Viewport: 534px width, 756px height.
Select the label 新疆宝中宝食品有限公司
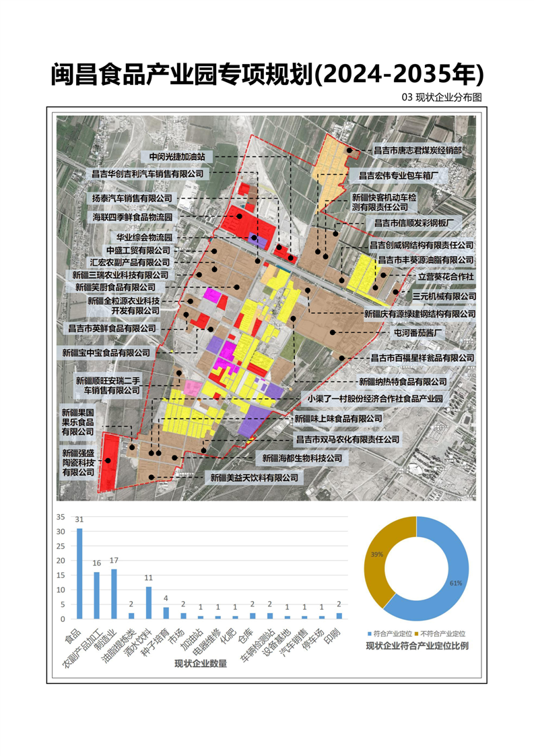(106, 353)
